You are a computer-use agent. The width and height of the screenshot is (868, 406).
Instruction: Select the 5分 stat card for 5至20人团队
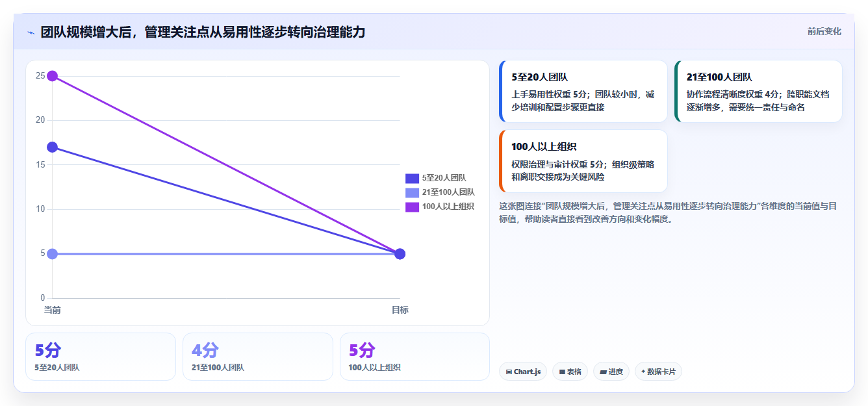(x=101, y=357)
